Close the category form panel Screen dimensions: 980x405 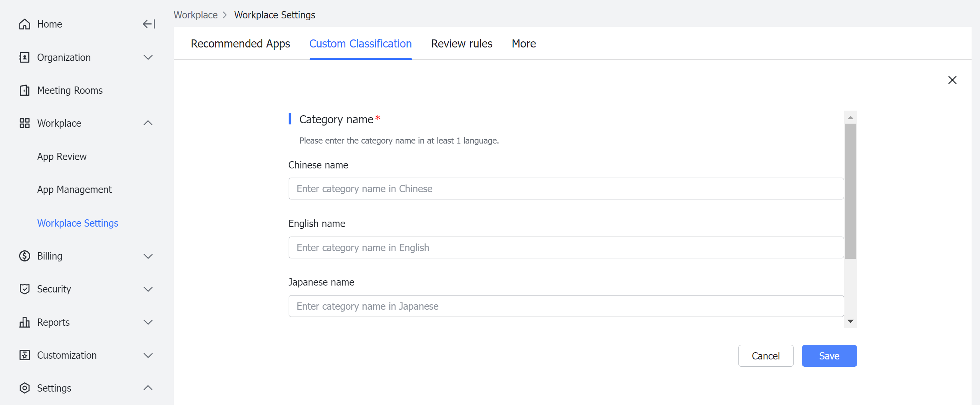(x=952, y=80)
